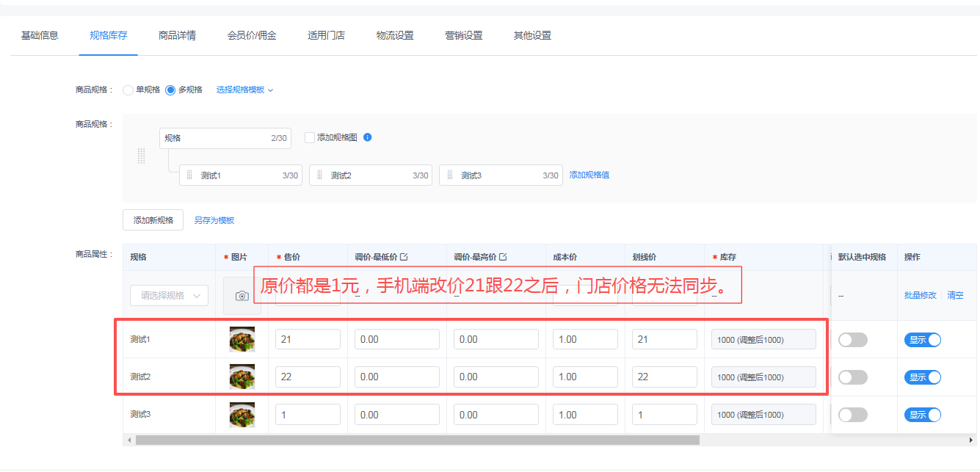The image size is (980, 472).
Task: Toggle default-selected switch for the 测试1 row
Action: (x=852, y=340)
